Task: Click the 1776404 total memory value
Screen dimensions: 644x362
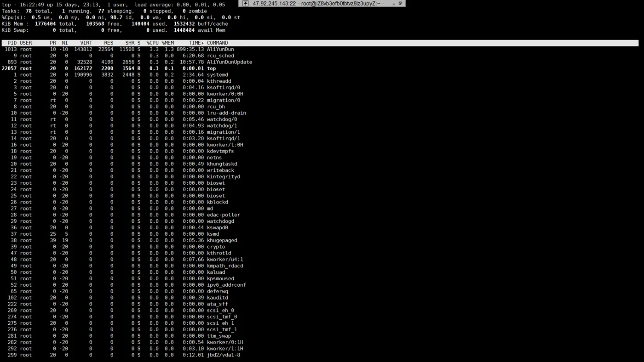Action: [x=46, y=24]
